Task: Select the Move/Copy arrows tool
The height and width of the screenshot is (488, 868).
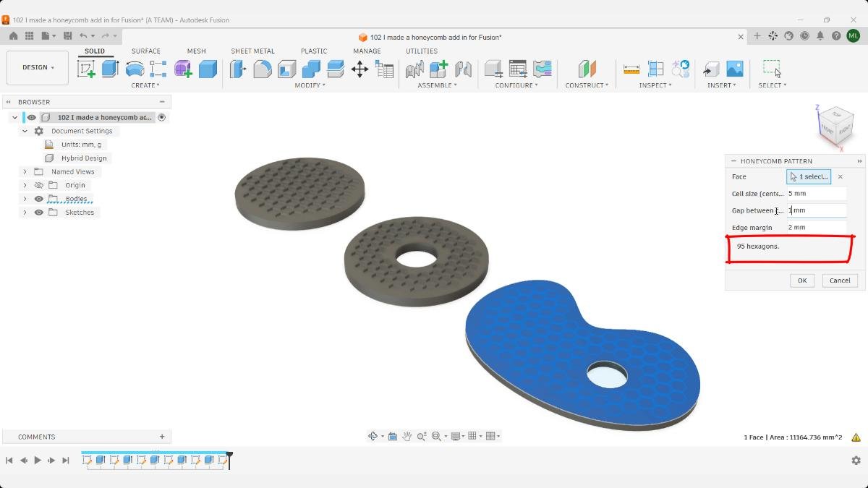Action: coord(359,69)
